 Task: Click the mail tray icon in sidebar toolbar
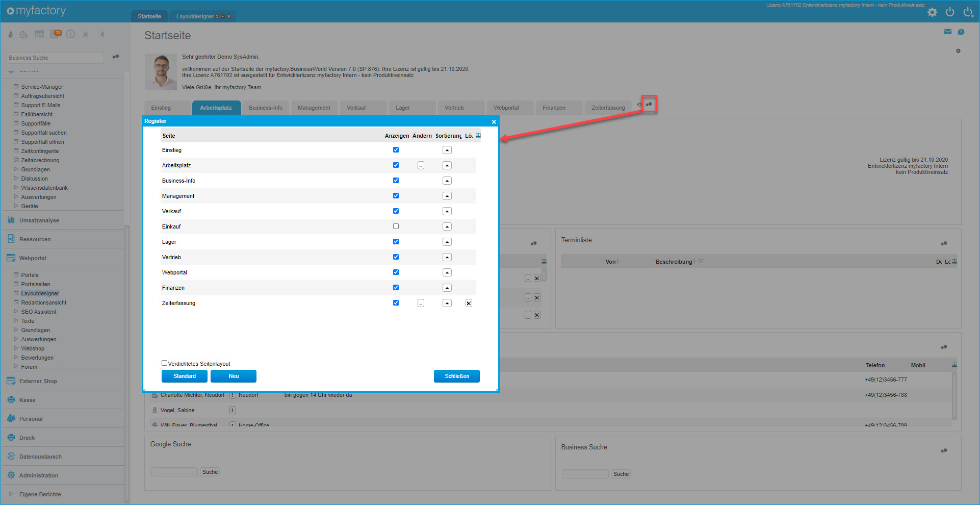click(x=23, y=34)
